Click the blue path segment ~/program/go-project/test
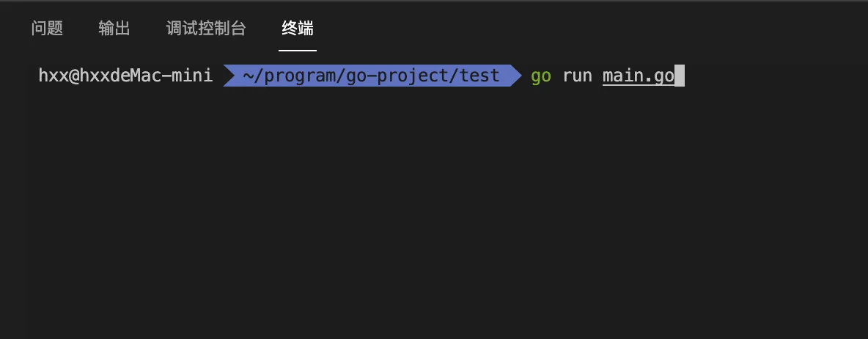Viewport: 868px width, 339px height. click(x=372, y=76)
